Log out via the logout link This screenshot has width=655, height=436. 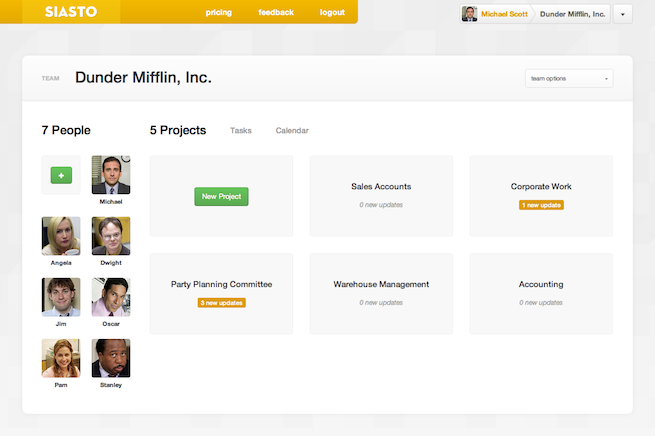[332, 13]
